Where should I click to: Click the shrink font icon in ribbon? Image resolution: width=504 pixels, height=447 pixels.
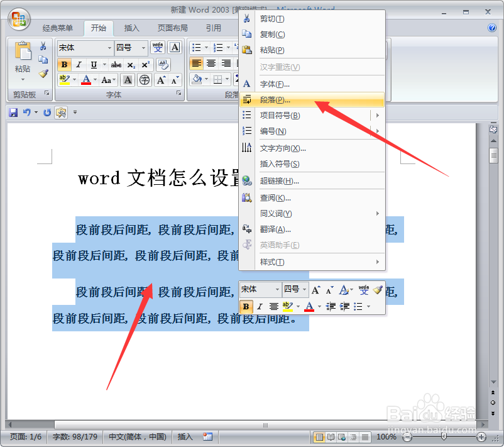(x=175, y=80)
